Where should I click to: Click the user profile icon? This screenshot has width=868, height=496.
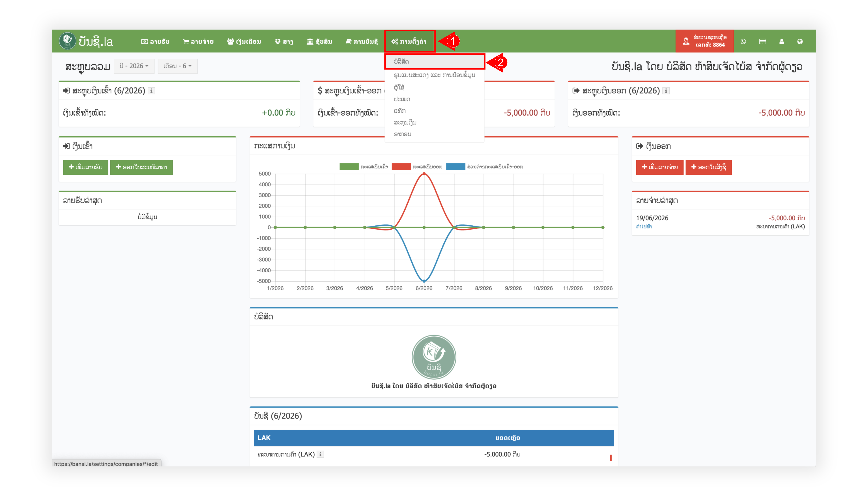tap(782, 41)
